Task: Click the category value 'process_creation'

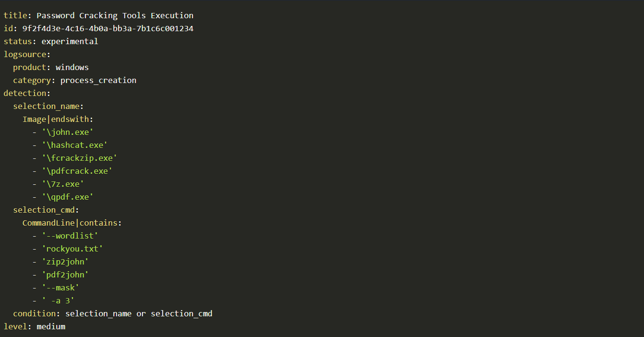Action: pos(98,80)
